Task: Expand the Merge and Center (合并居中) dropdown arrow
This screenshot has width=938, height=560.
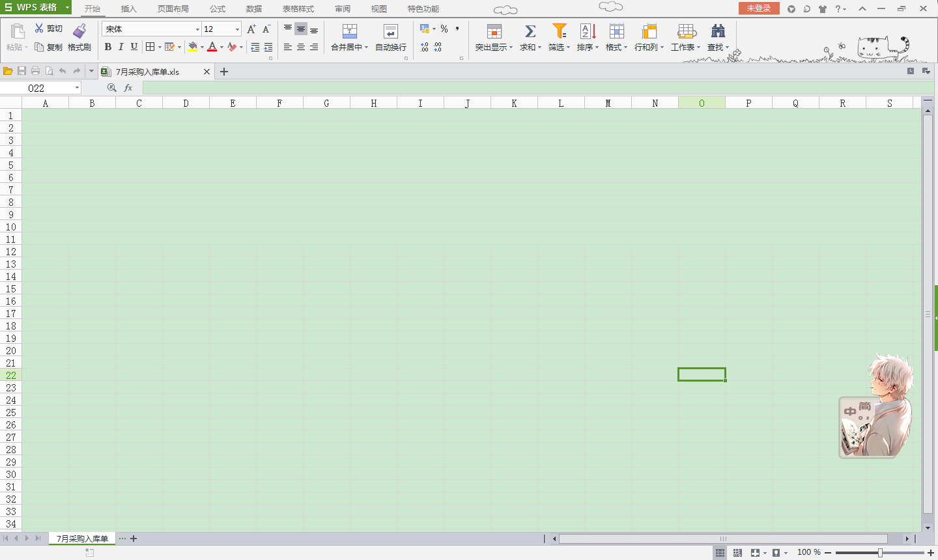Action: 367,48
